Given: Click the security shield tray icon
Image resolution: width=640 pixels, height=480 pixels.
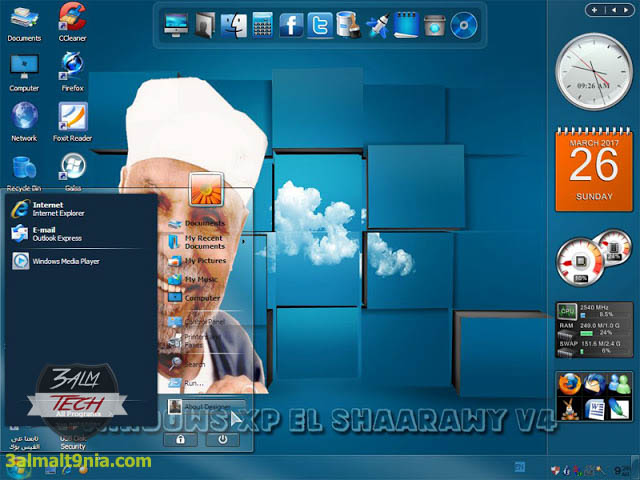Looking at the screenshot, I should click(554, 471).
